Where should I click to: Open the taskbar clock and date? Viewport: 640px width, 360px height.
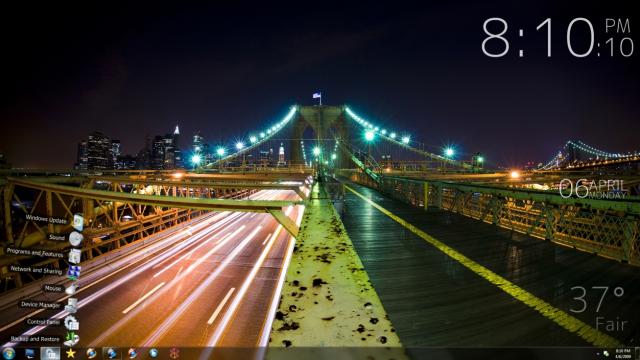623,354
